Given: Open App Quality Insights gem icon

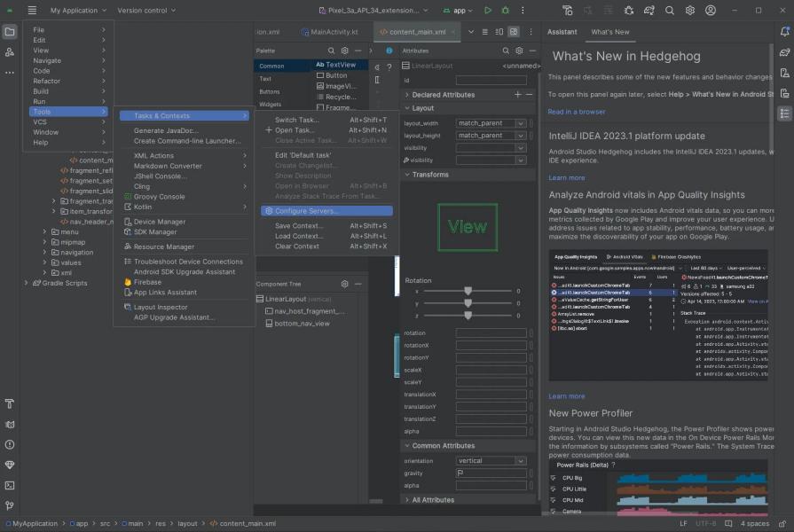Looking at the screenshot, I should [x=10, y=465].
